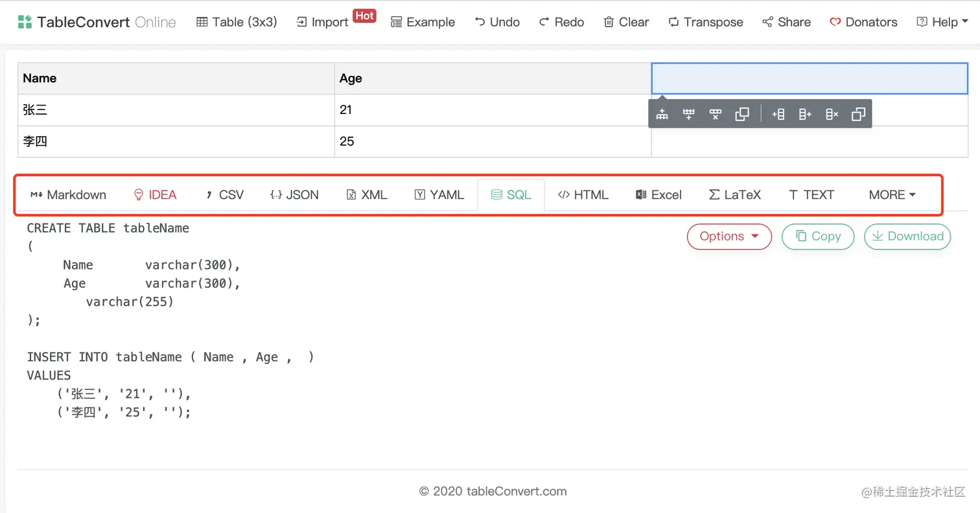Insert a new row below via row toolbar icon
This screenshot has width=980, height=513.
coord(688,113)
